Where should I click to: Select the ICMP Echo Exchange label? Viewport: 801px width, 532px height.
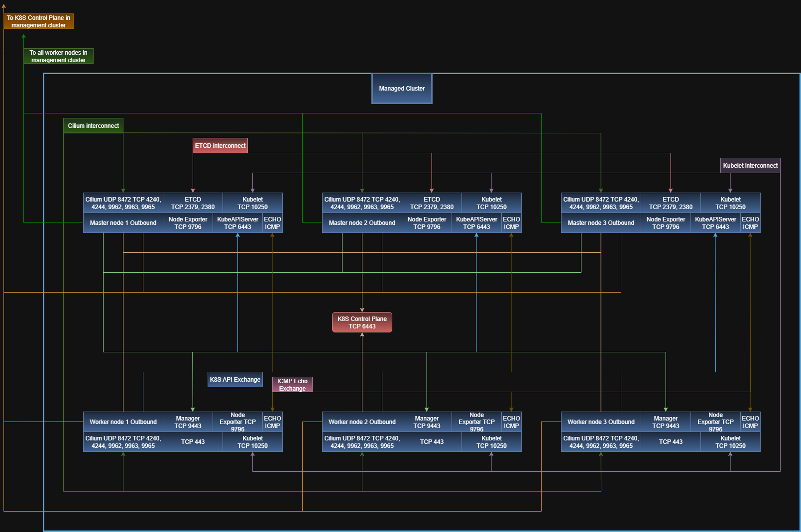point(292,385)
